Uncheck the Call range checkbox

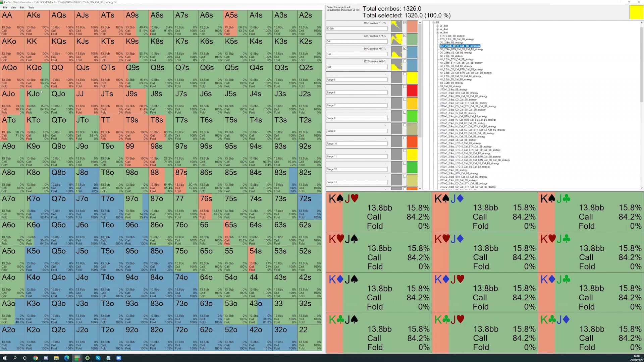pos(405,36)
